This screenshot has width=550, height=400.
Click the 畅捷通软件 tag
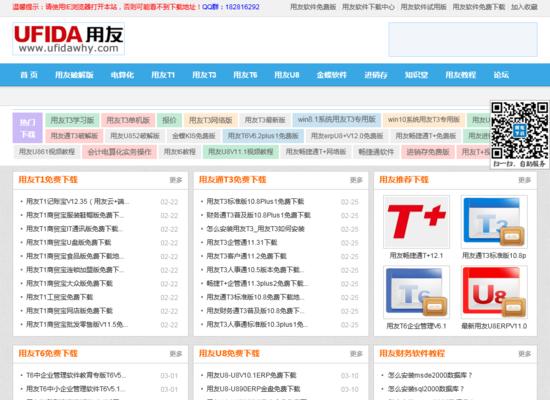click(x=376, y=152)
